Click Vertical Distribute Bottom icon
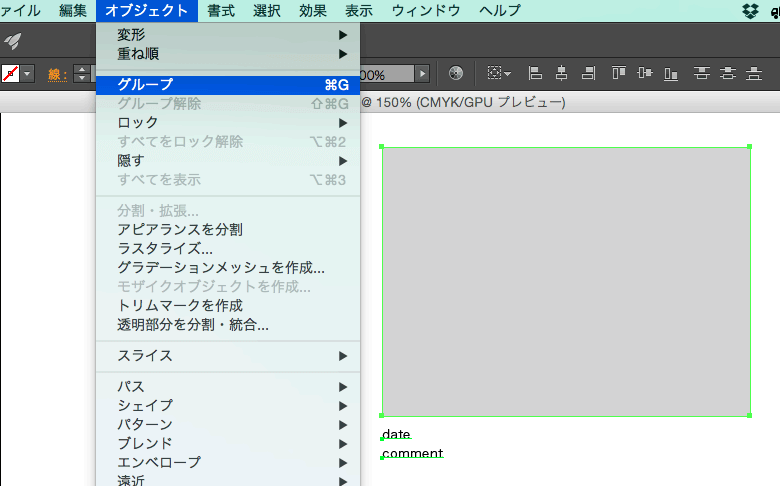 [754, 73]
